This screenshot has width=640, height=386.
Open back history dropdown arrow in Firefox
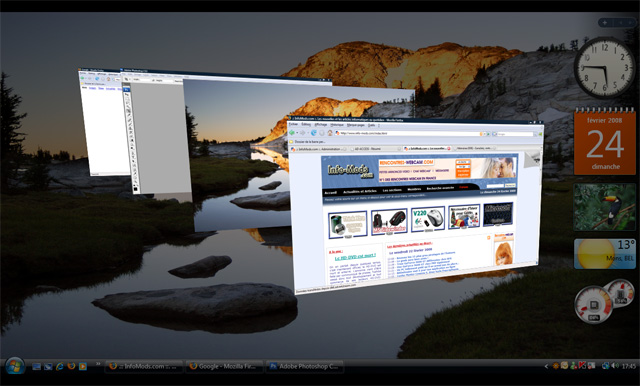coord(297,133)
